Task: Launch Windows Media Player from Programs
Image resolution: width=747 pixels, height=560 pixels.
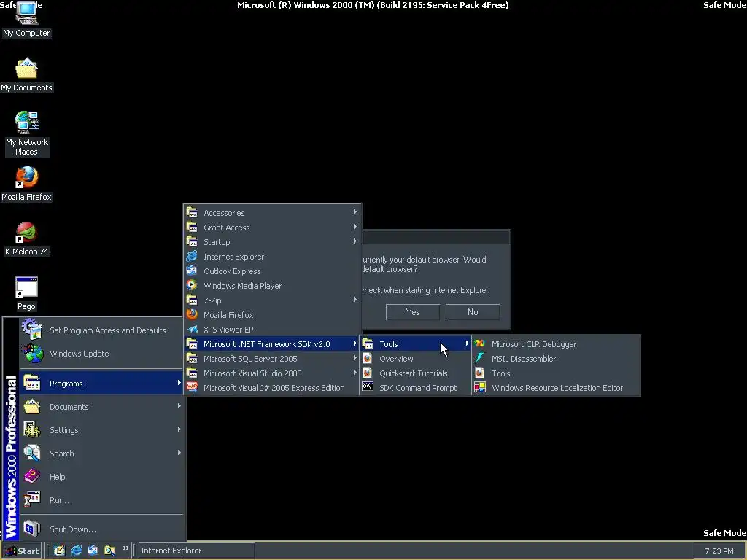Action: 272,286
